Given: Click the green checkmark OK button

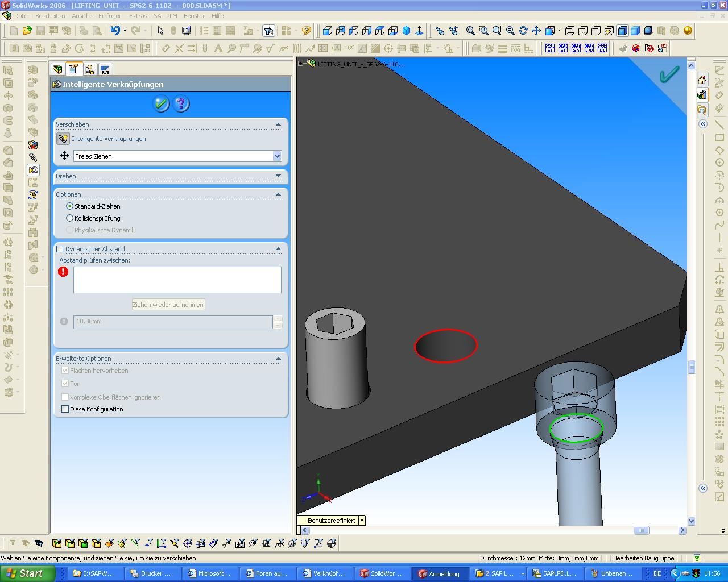Looking at the screenshot, I should point(161,104).
